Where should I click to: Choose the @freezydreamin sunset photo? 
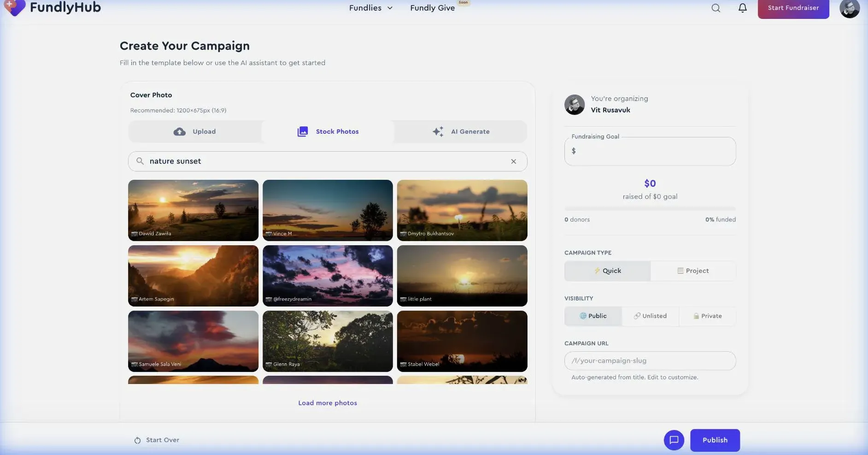point(328,275)
